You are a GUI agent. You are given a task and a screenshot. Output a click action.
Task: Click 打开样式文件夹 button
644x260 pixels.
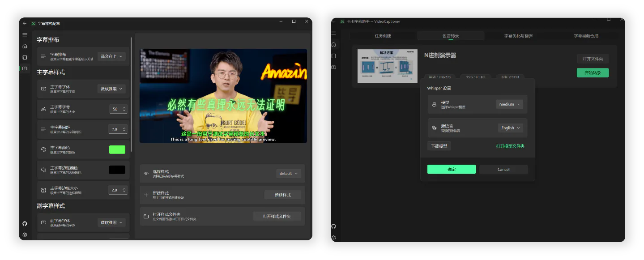point(277,216)
